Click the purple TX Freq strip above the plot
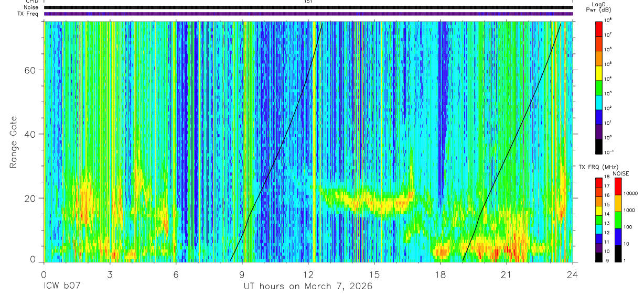644x297 pixels. tap(308, 14)
